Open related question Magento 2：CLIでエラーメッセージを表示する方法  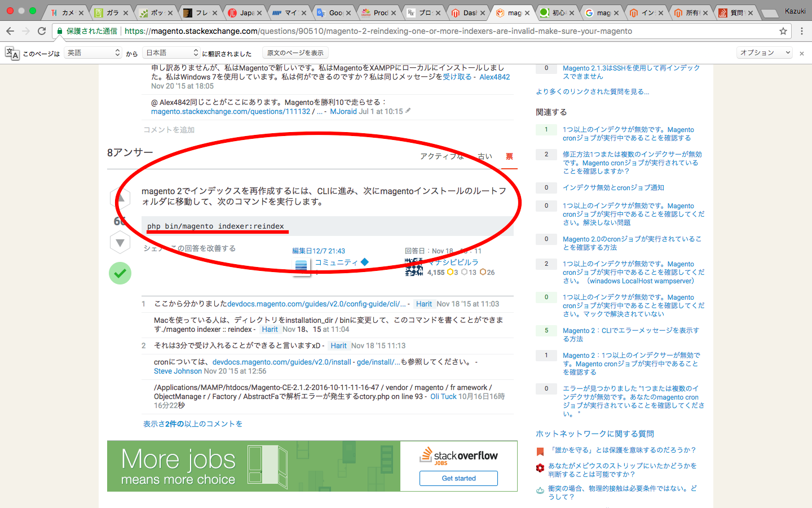(631, 335)
